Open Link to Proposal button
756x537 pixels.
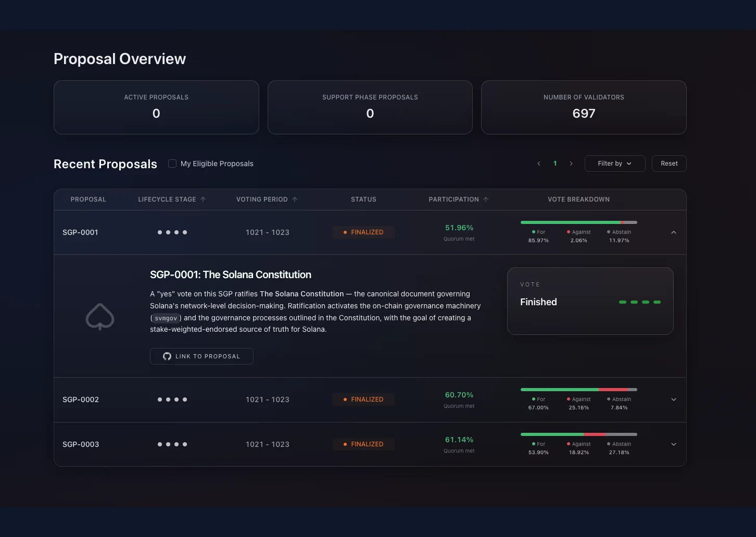point(201,356)
